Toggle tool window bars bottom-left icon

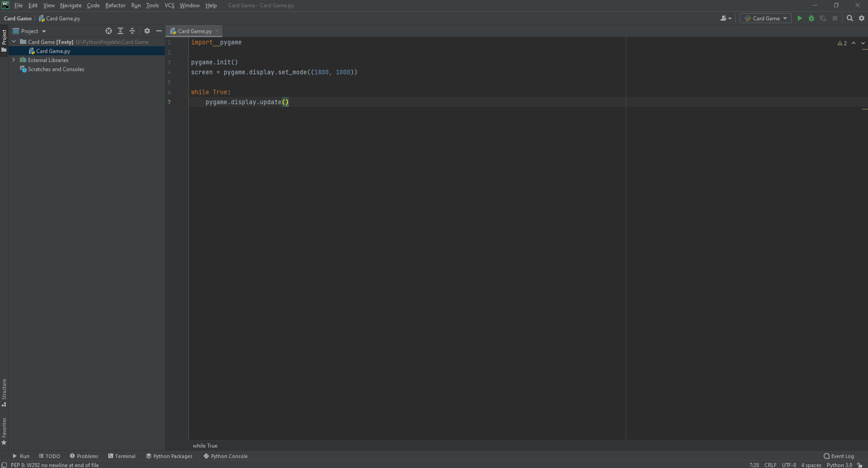(4, 465)
